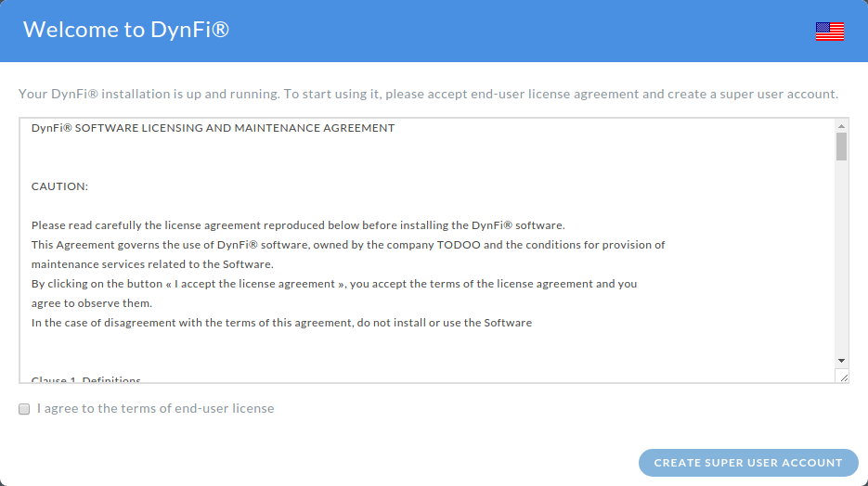868x486 pixels.
Task: Click the license scrollbar down arrow
Action: click(841, 361)
